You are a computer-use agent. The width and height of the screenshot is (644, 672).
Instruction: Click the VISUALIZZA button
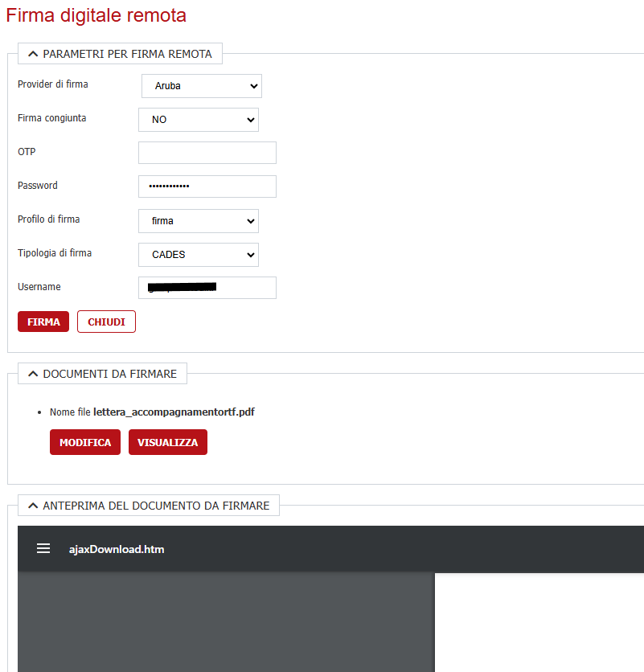[168, 442]
